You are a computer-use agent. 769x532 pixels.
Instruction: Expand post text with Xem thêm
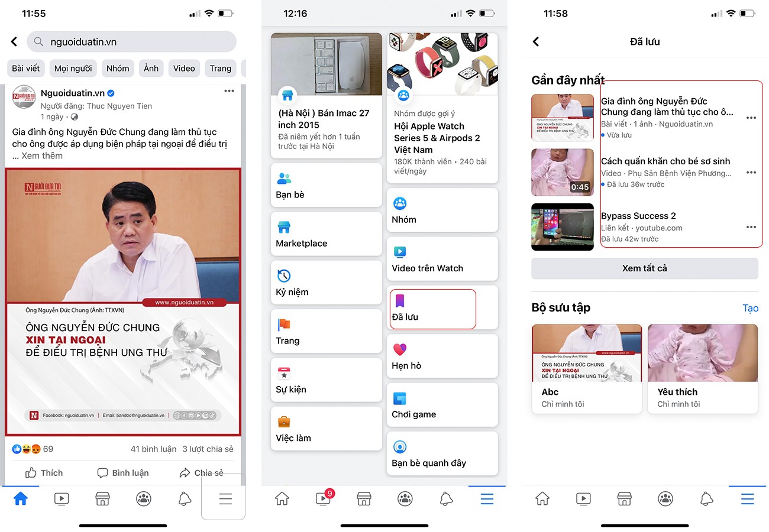42,155
